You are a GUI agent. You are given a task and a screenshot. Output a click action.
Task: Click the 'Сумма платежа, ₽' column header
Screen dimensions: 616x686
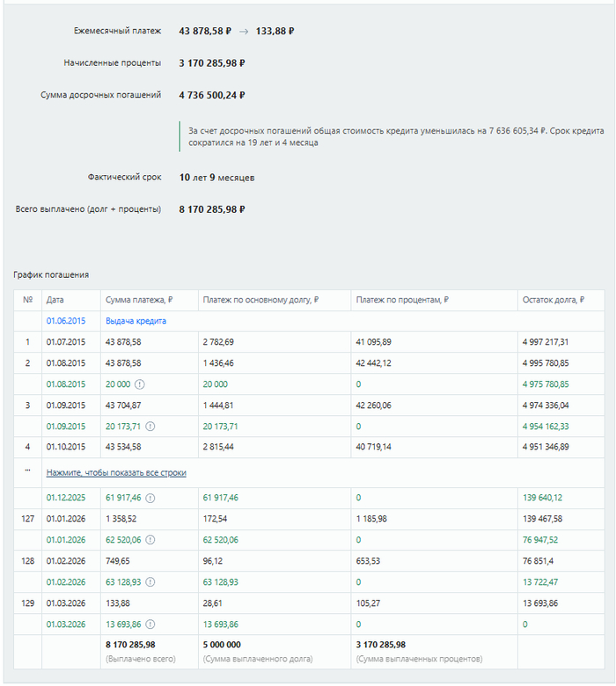pyautogui.click(x=139, y=300)
